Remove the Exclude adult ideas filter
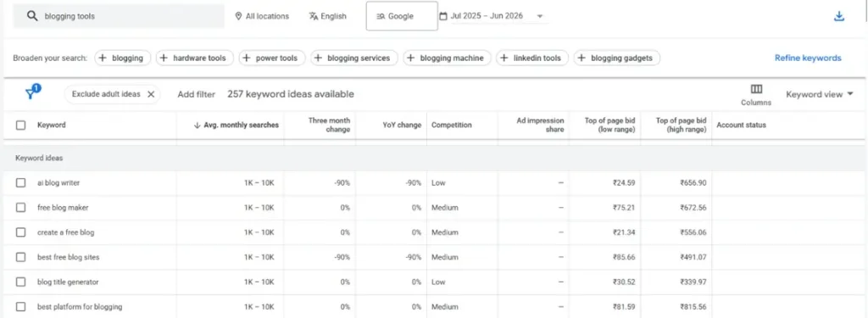This screenshot has height=318, width=868. [151, 94]
